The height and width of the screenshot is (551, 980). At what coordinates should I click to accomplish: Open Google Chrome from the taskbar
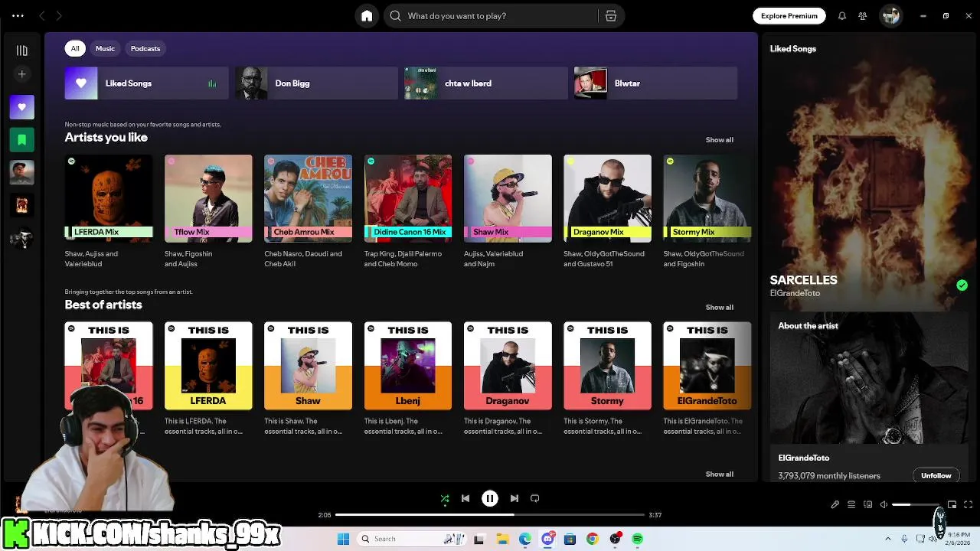[x=592, y=539]
